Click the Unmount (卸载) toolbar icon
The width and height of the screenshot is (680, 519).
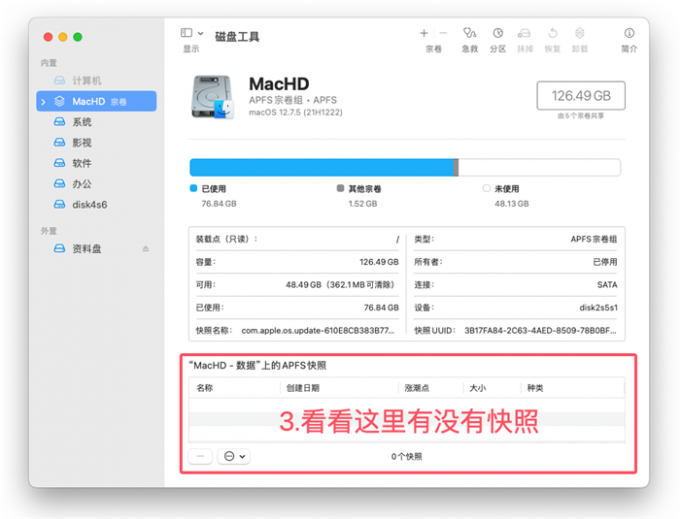point(580,33)
